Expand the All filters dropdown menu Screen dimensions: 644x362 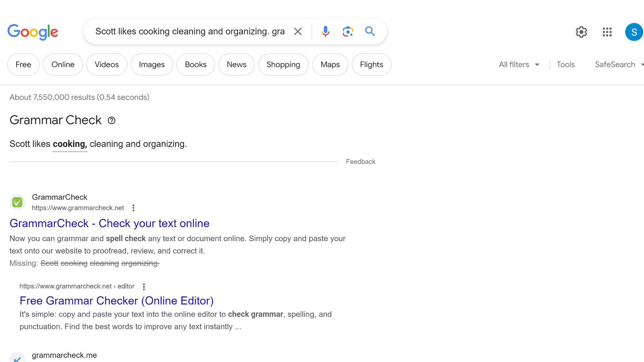coord(519,65)
